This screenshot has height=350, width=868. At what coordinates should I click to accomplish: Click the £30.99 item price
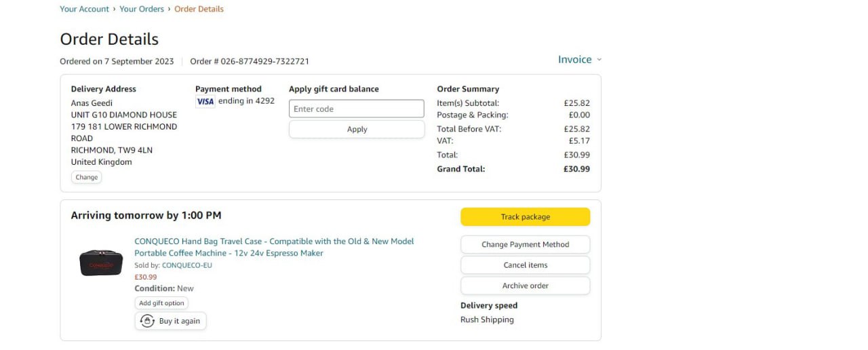point(146,277)
